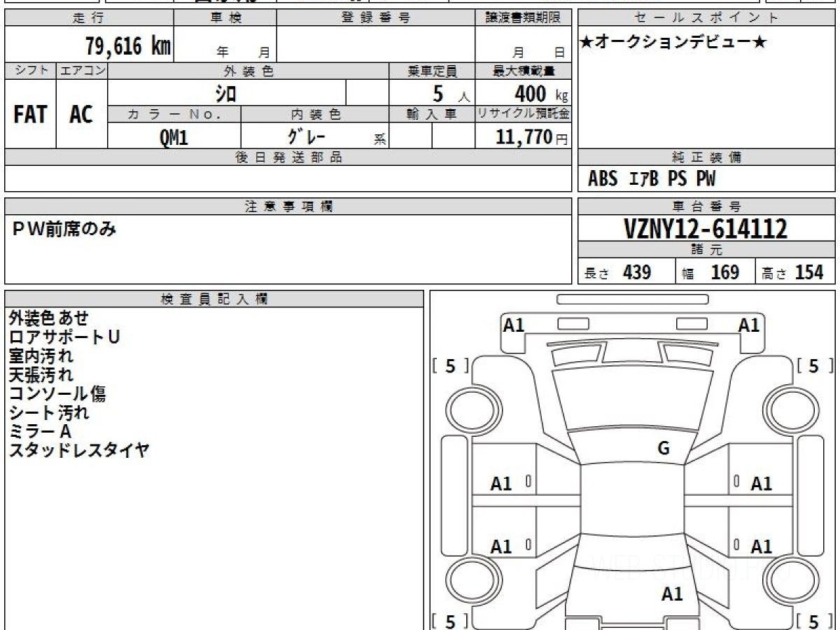Viewport: 840px width, 630px height.
Task: Click the "A1" mark on the left front door
Action: point(501,484)
